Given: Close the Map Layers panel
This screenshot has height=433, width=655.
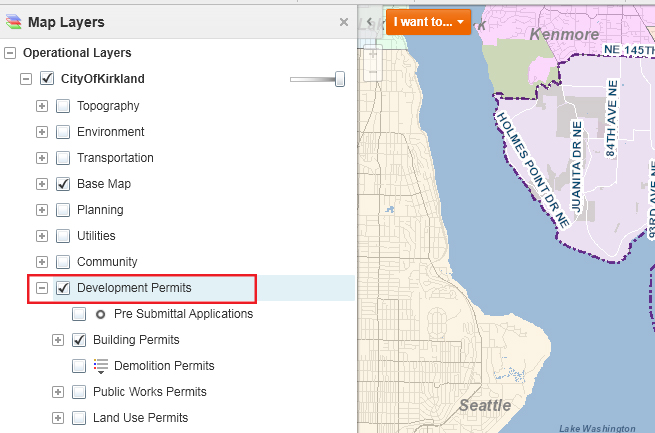Looking at the screenshot, I should (x=344, y=21).
